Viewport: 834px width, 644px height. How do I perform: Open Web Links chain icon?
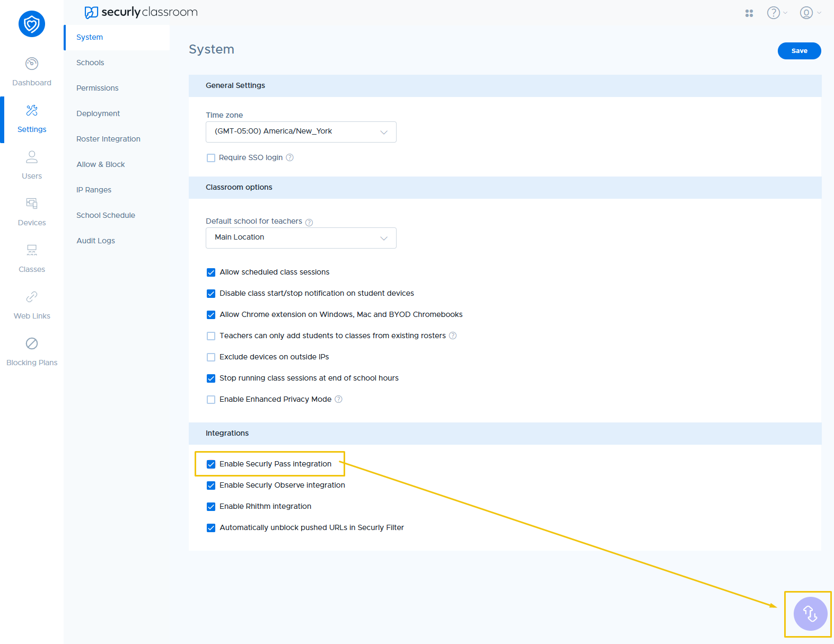[32, 297]
